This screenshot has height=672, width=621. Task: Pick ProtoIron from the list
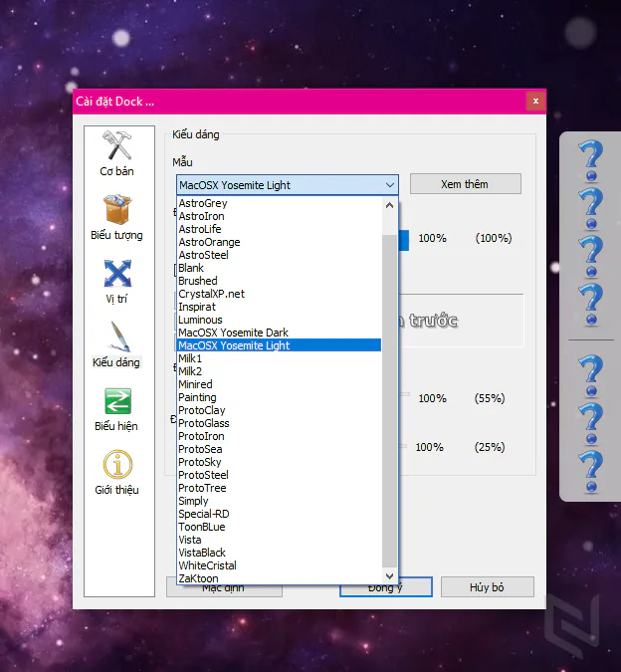click(279, 436)
